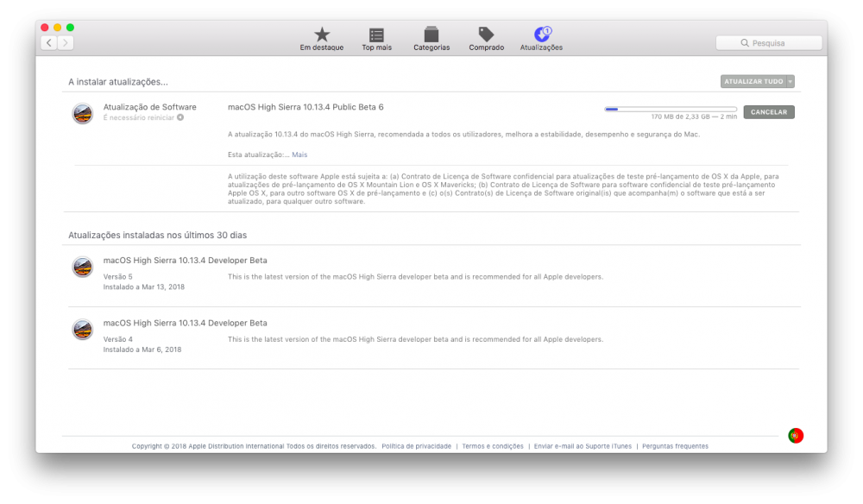Click the Developer Beta title above Versão 4
The height and width of the screenshot is (504, 863).
point(185,323)
